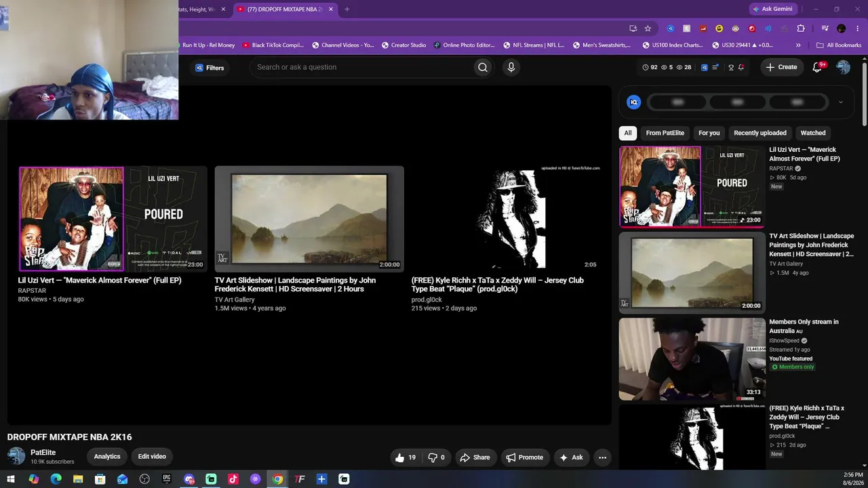Open Chrome extensions puzzle menu

click(x=801, y=28)
